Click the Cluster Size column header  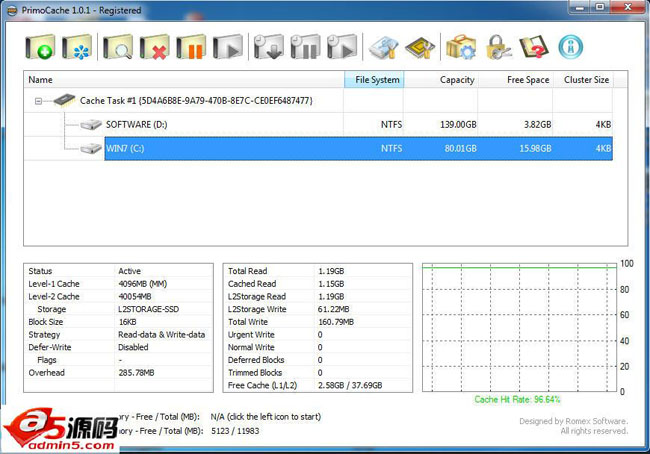coord(587,80)
